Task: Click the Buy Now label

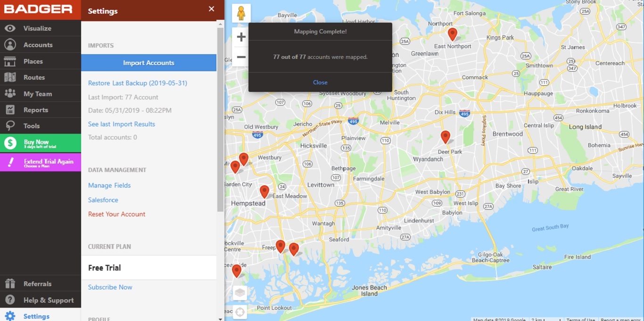Action: point(36,142)
